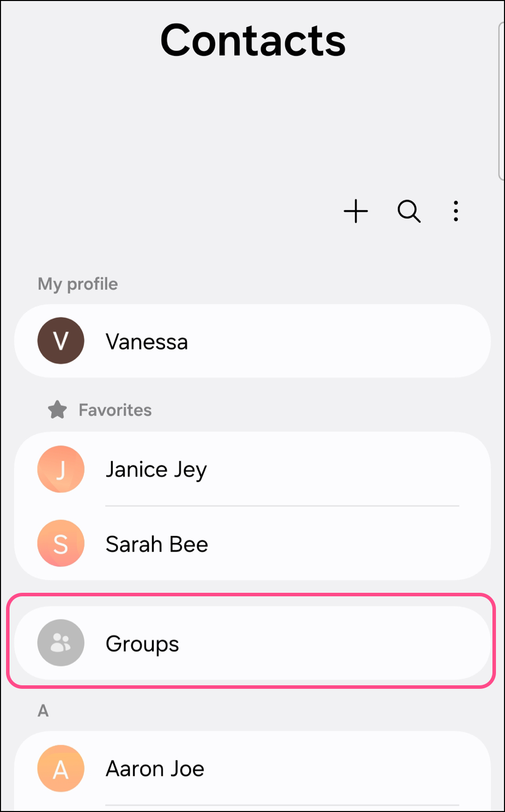505x812 pixels.
Task: Tap Sarah Bee's avatar icon
Action: 61,544
